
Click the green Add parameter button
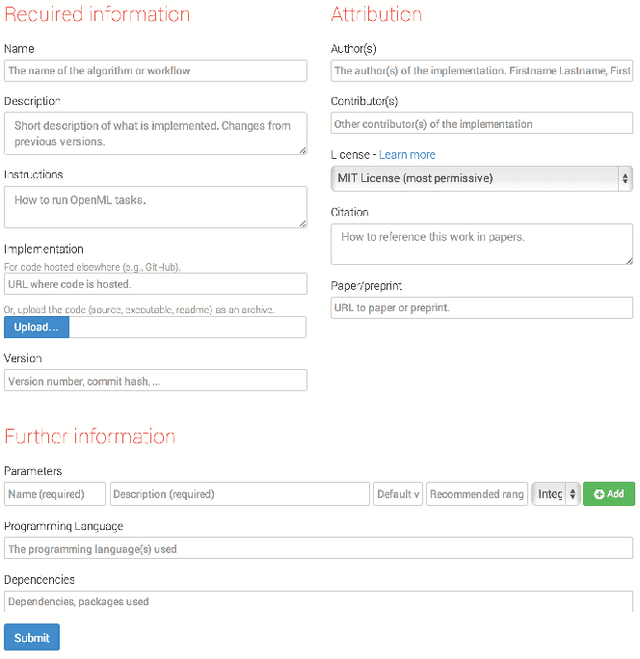point(608,494)
